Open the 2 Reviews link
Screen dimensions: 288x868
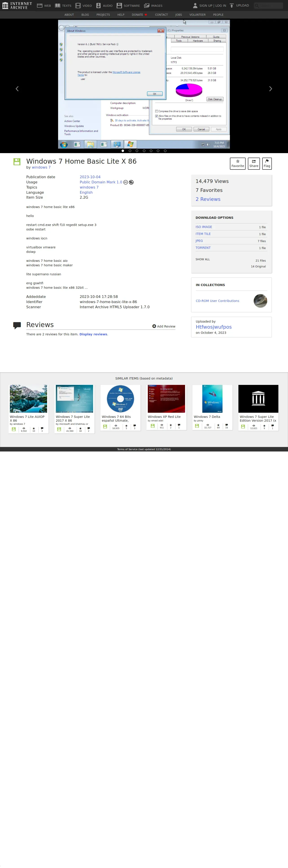coord(208,199)
